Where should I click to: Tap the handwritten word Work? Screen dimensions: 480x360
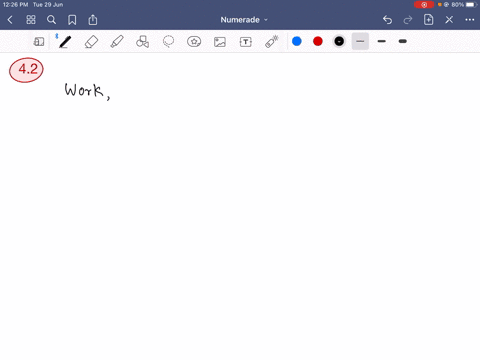click(x=84, y=90)
